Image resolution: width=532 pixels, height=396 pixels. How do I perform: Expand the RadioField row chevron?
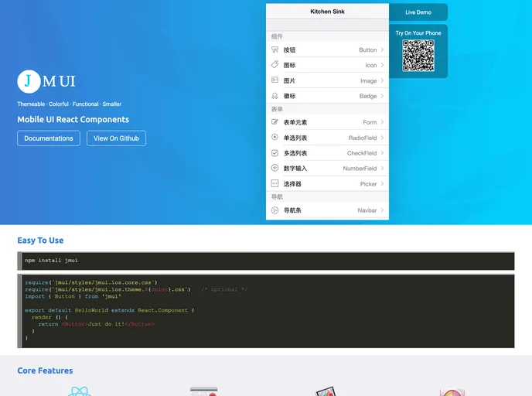(x=382, y=138)
